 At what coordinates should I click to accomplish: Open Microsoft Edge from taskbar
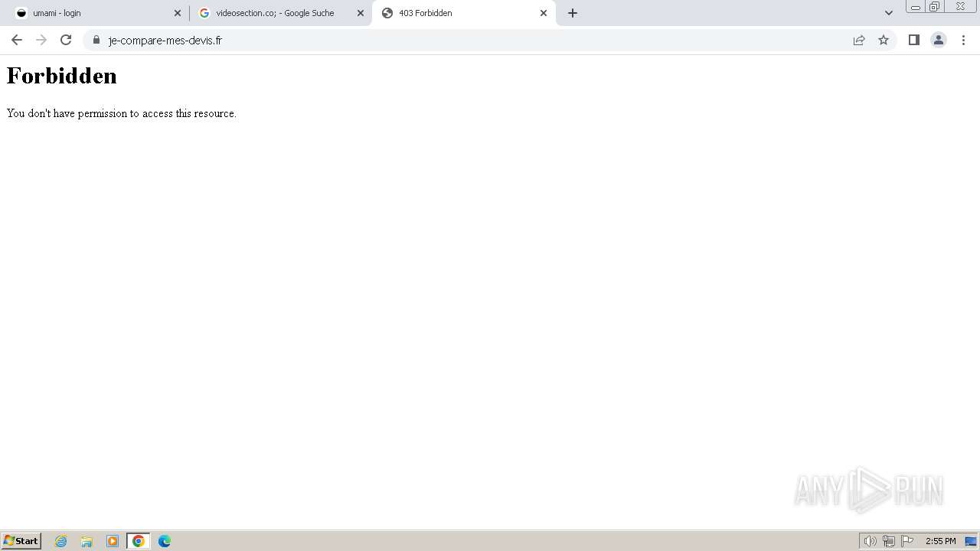tap(165, 541)
